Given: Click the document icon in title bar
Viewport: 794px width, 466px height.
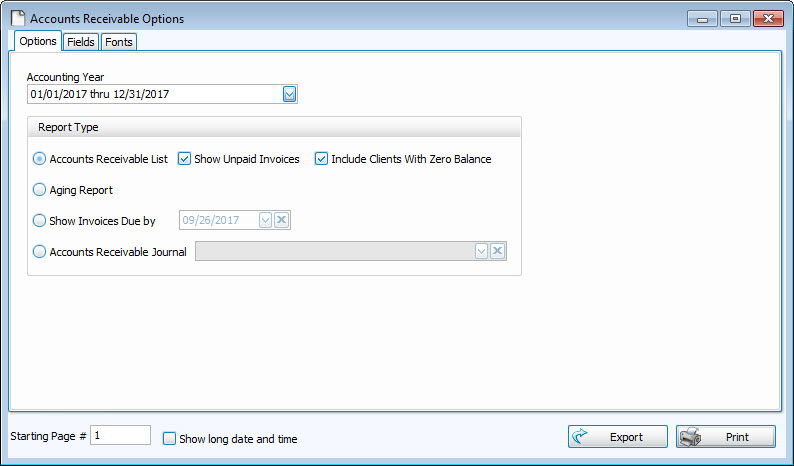Looking at the screenshot, I should point(17,19).
